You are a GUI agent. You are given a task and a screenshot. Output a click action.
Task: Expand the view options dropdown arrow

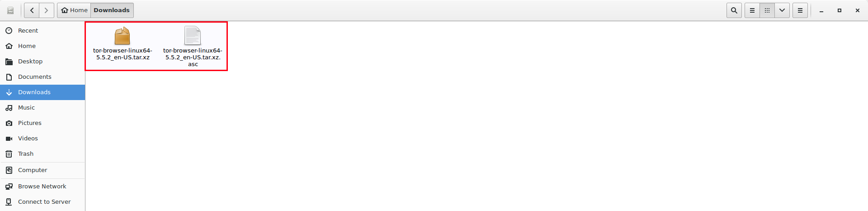(782, 10)
